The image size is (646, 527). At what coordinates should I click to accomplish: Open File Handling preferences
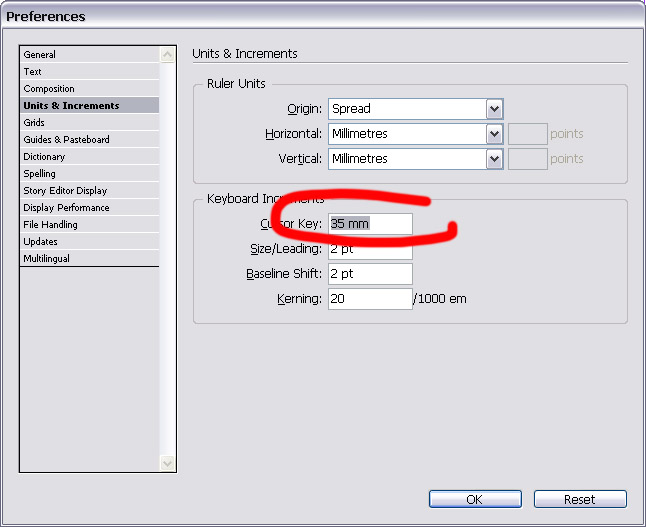coord(89,225)
